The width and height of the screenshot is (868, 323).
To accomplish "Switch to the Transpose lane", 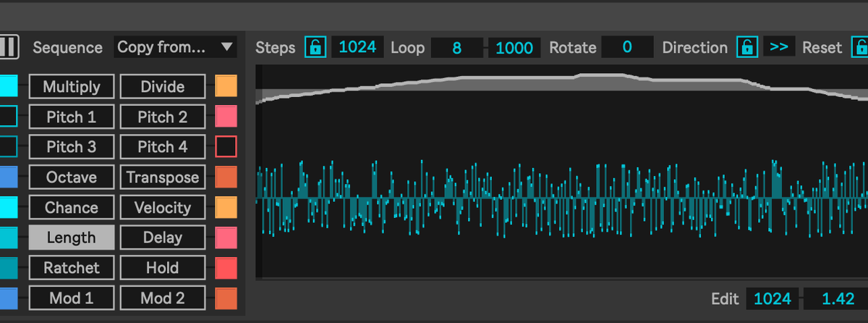I will tap(162, 177).
